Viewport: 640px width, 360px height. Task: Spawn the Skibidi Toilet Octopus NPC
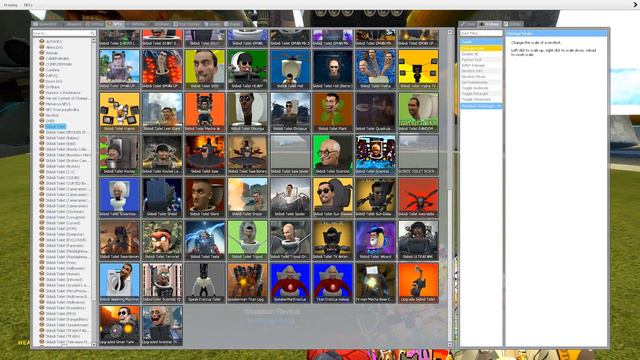pyautogui.click(x=290, y=112)
